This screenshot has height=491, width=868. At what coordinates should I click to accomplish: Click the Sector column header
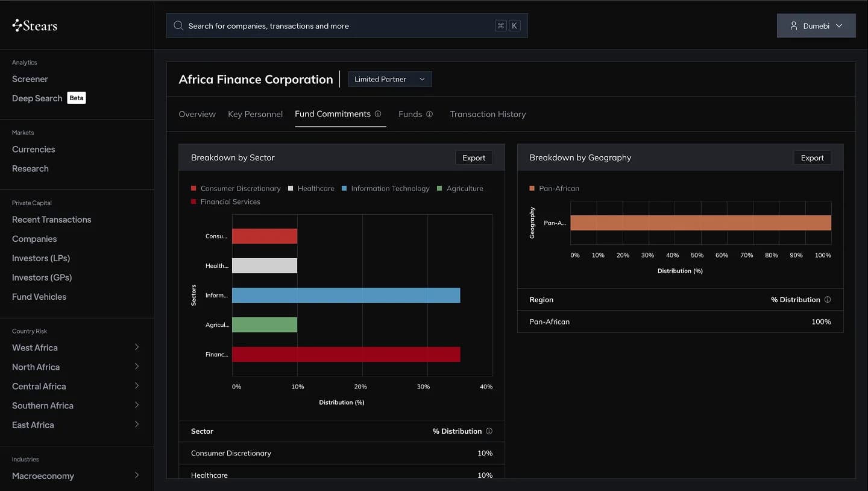click(x=202, y=431)
